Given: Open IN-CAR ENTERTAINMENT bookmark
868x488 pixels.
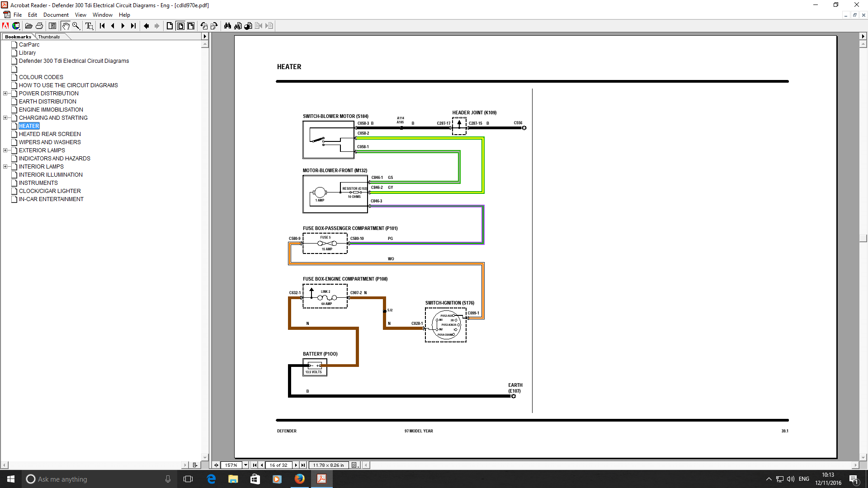Looking at the screenshot, I should pos(51,199).
